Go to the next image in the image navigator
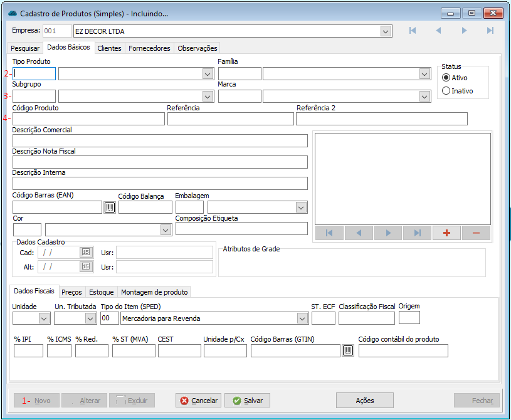This screenshot has width=511, height=420. pyautogui.click(x=388, y=233)
